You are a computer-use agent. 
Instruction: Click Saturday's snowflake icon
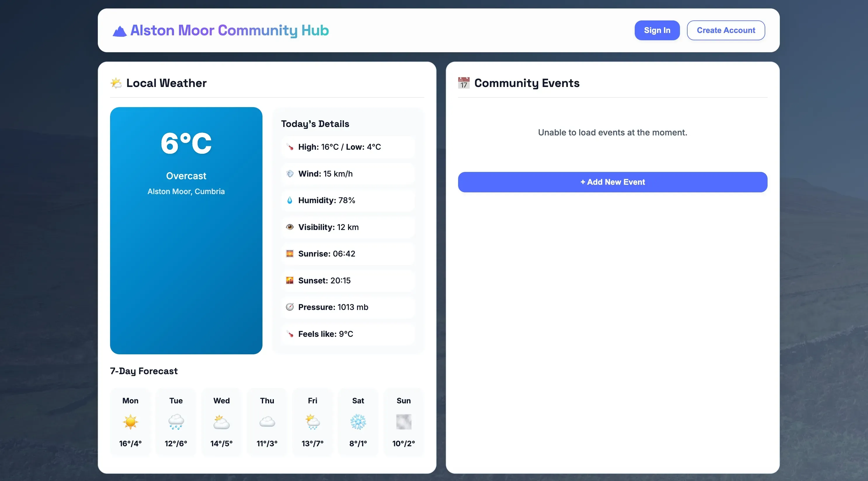tap(358, 422)
